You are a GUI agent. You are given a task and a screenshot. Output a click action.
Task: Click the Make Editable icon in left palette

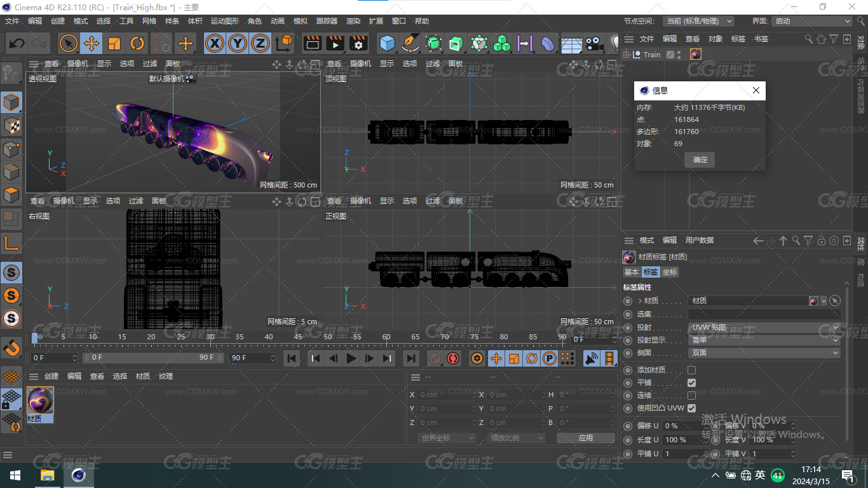11,74
